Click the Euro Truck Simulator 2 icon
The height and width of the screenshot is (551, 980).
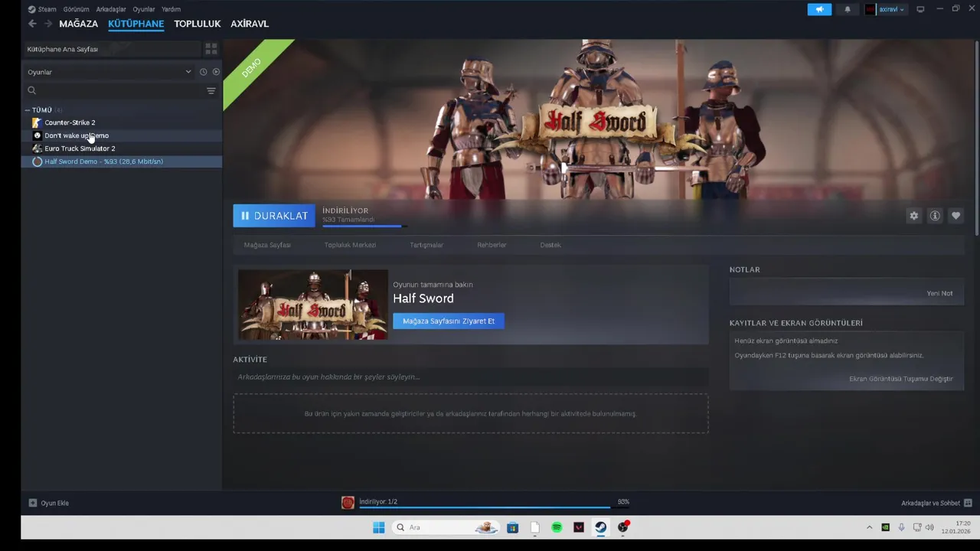[x=37, y=148]
